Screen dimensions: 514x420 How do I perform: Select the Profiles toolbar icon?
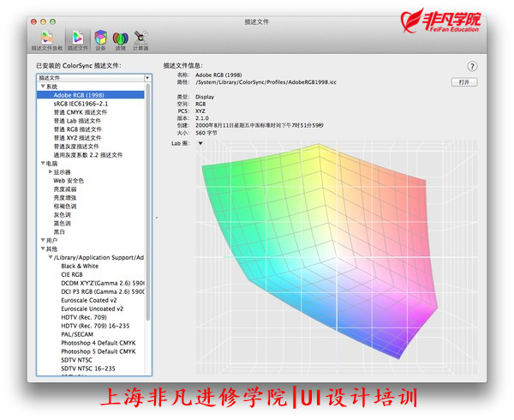78,40
